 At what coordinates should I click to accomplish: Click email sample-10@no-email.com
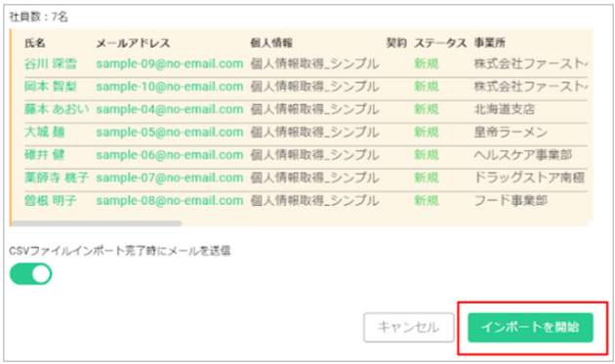[x=170, y=86]
